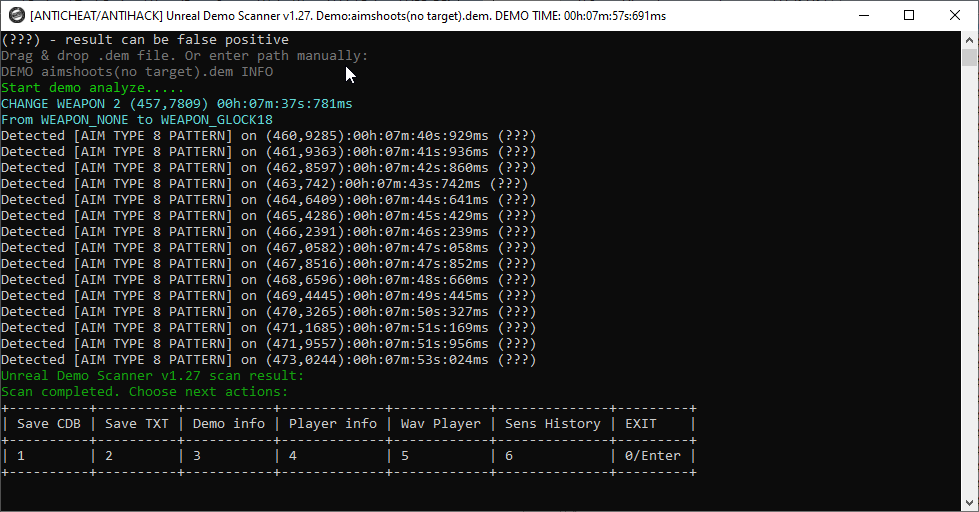The width and height of the screenshot is (979, 512).
Task: Click detection line at 00h:07m:46s:239ms
Action: pyautogui.click(x=268, y=232)
